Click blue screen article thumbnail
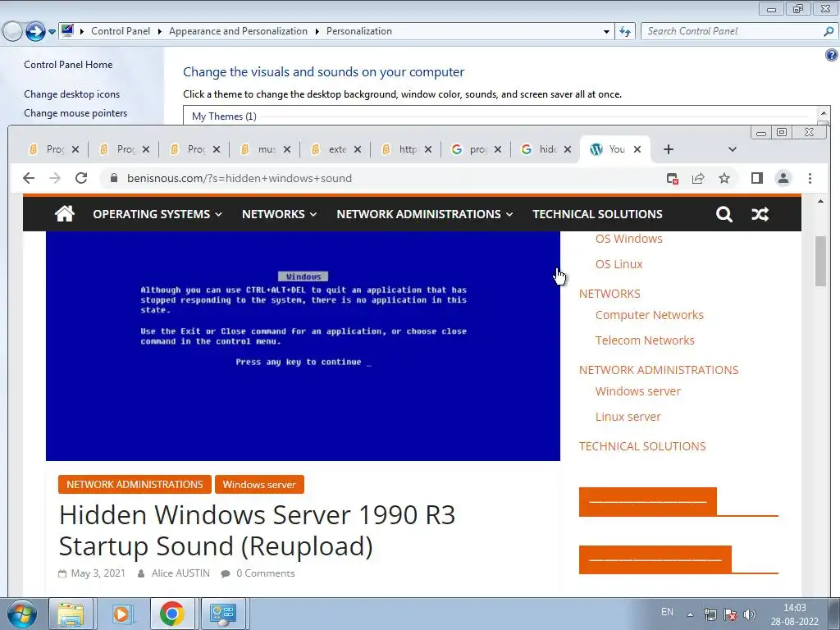Screen dimensions: 840x630 point(303,346)
